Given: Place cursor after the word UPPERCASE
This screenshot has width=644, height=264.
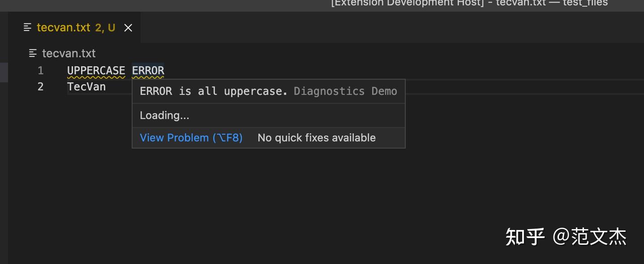Looking at the screenshot, I should tap(126, 70).
